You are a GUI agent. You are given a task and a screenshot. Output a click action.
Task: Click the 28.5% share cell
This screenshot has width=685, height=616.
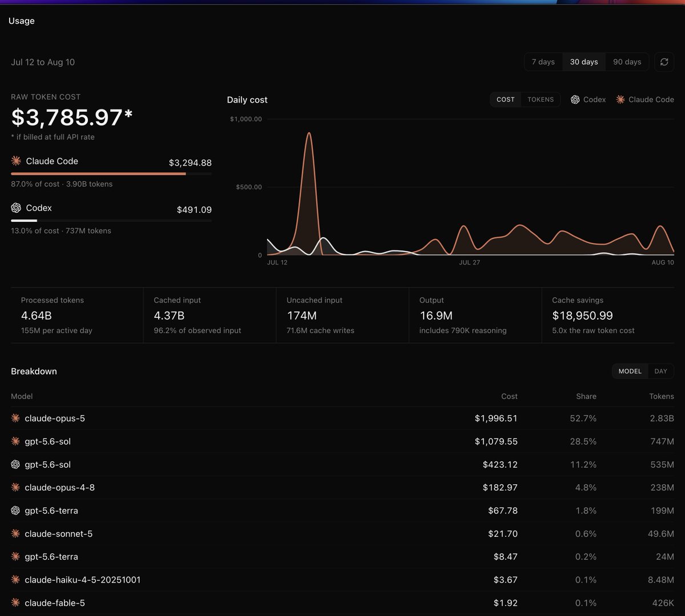click(x=583, y=441)
